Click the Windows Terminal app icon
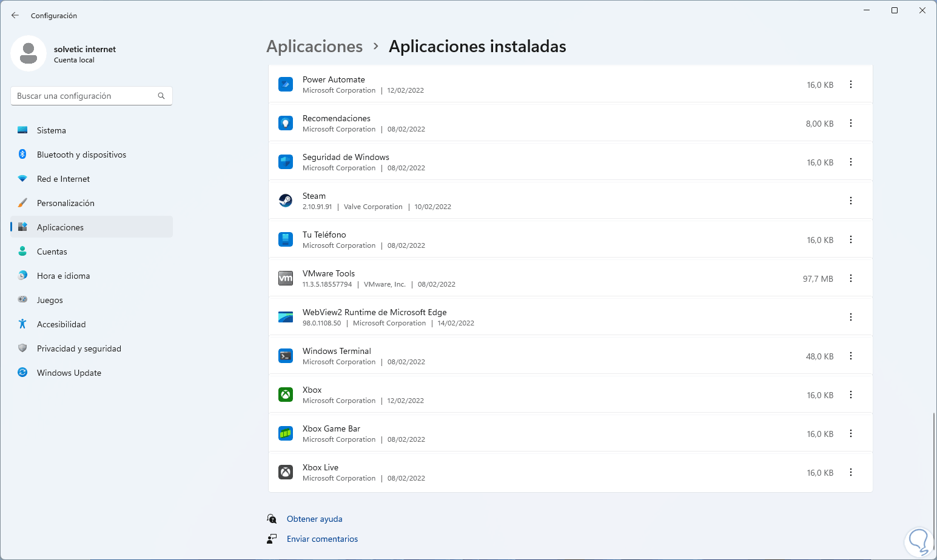The height and width of the screenshot is (560, 937). click(x=286, y=356)
